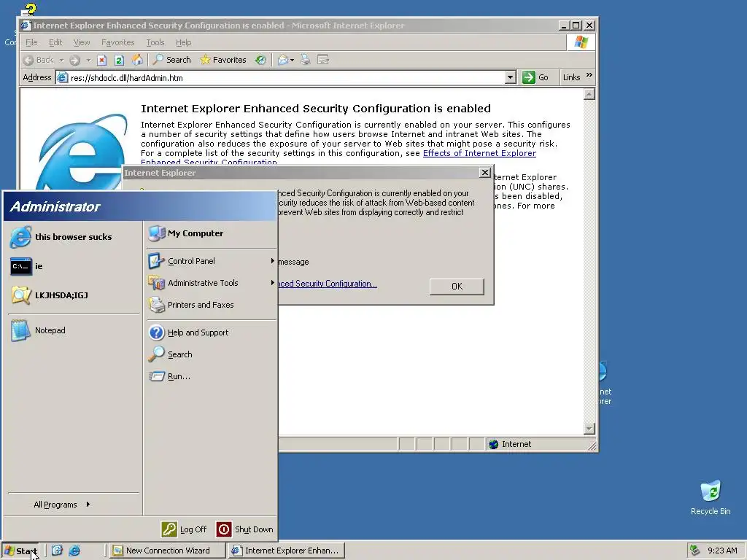Open the Search pane from toolbar
Image resolution: width=747 pixels, height=560 pixels.
[172, 60]
